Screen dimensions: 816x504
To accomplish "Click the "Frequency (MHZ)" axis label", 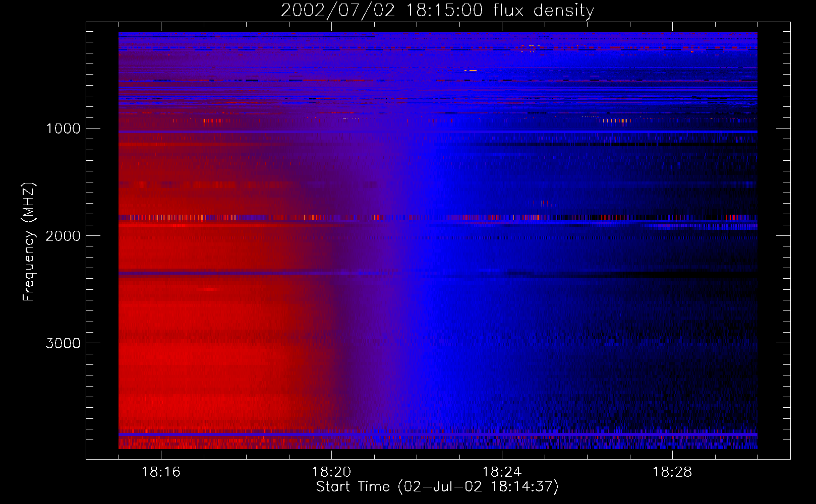I will (29, 242).
